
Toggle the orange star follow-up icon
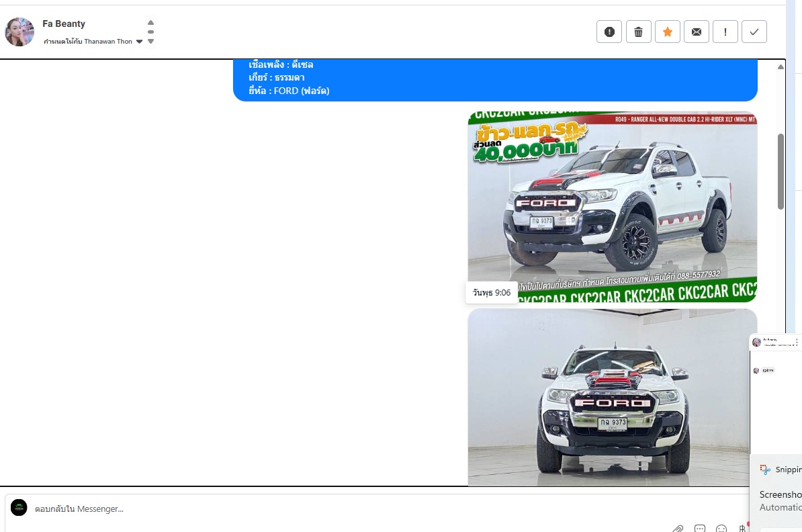pos(668,32)
